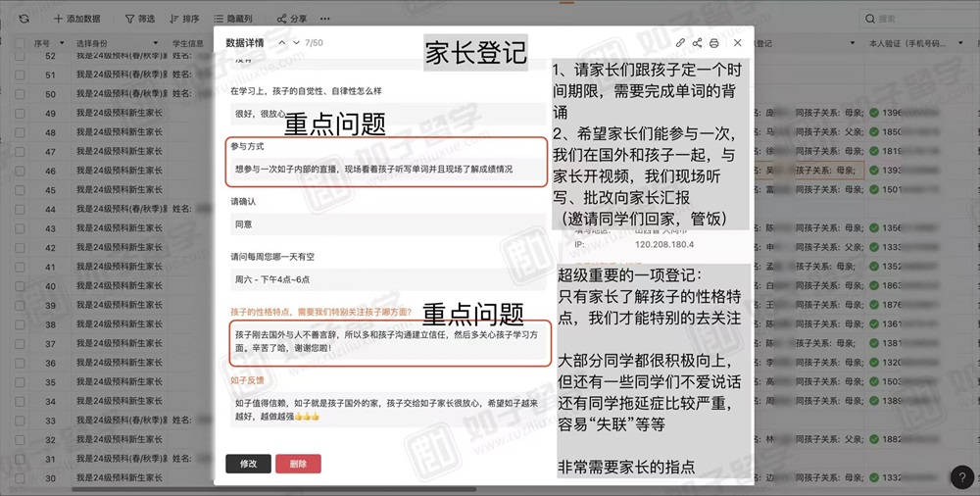The image size is (980, 496).
Task: Click the 数据详情 dialog title
Action: pyautogui.click(x=245, y=42)
